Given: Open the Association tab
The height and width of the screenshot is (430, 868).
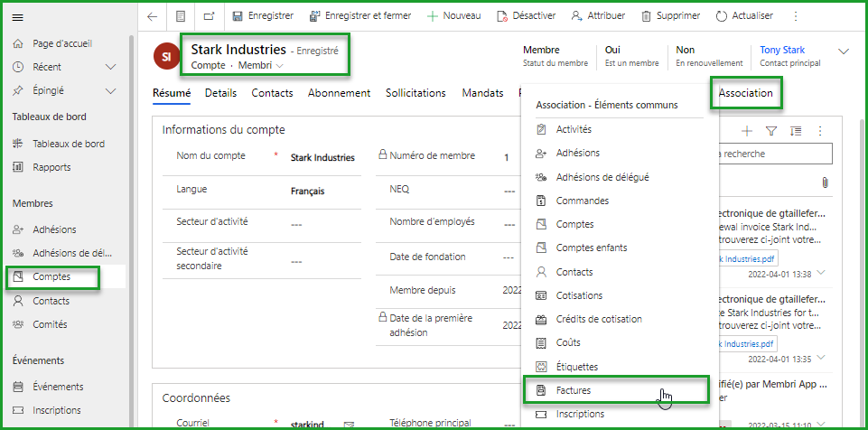Looking at the screenshot, I should point(745,93).
